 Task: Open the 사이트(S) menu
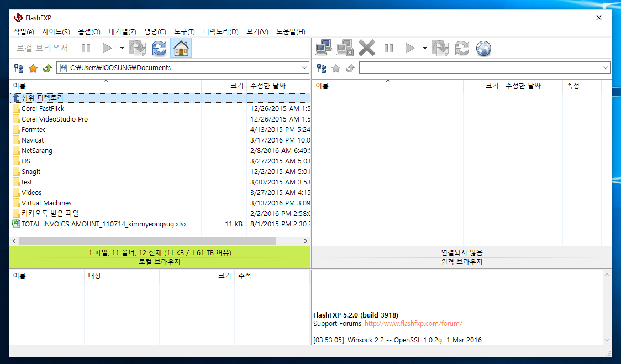56,32
